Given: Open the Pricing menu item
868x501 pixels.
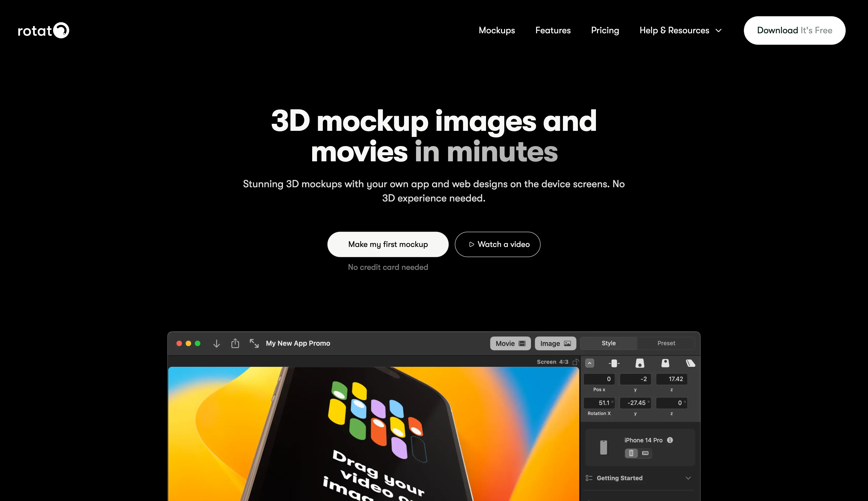Looking at the screenshot, I should point(605,30).
